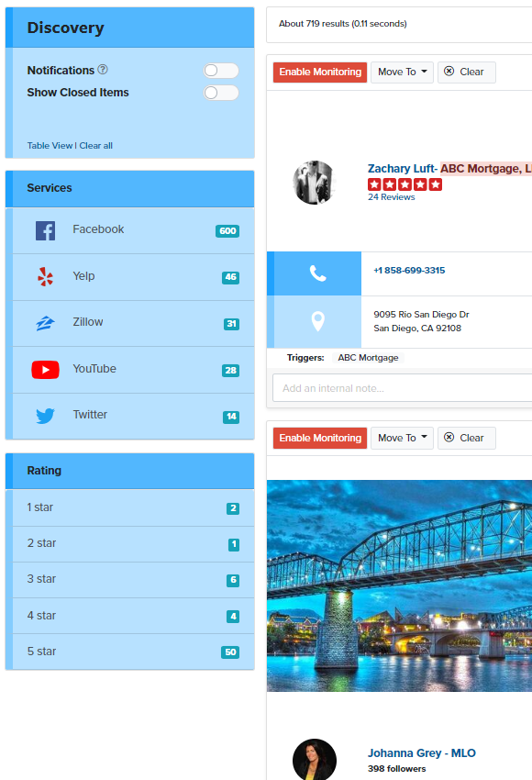This screenshot has width=532, height=780.
Task: Toggle the Notifications switch
Action: pyautogui.click(x=221, y=71)
